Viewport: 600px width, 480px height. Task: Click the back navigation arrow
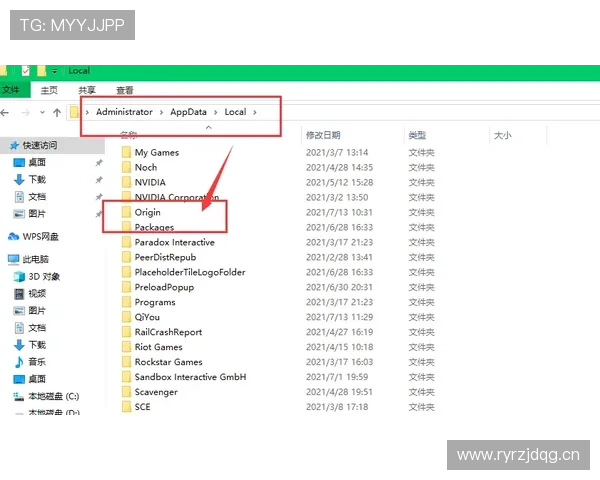[x=7, y=113]
